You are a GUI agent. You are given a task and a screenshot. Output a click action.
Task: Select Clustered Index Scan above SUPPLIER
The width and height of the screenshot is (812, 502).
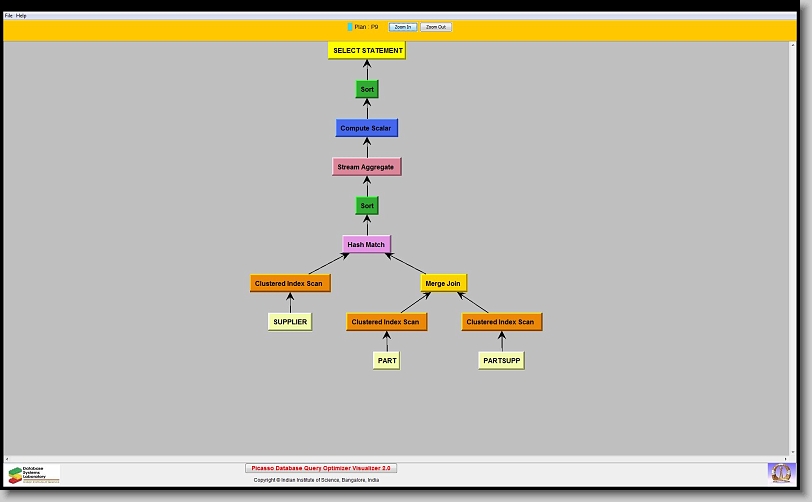point(290,283)
